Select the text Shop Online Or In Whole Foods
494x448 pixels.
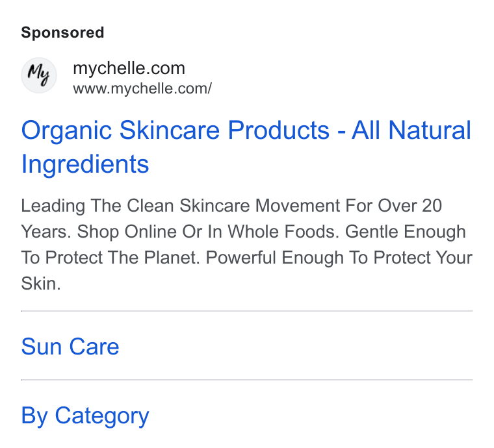[208, 232]
